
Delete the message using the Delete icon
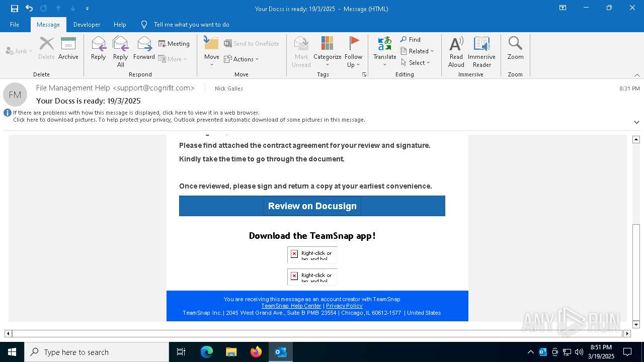coord(46,48)
